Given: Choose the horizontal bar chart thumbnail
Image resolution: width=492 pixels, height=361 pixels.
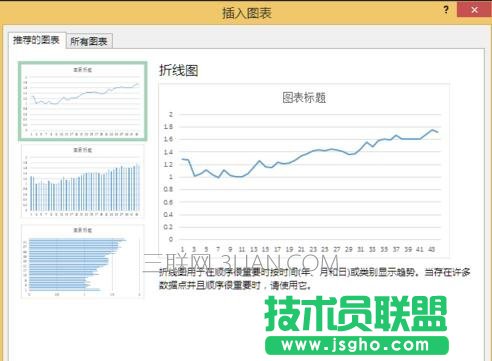Looking at the screenshot, I should tap(83, 261).
